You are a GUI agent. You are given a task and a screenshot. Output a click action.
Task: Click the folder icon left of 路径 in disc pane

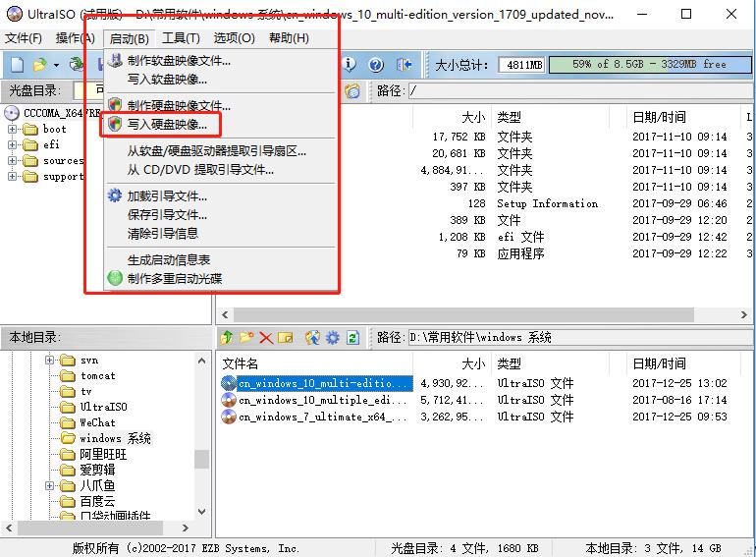point(352,90)
